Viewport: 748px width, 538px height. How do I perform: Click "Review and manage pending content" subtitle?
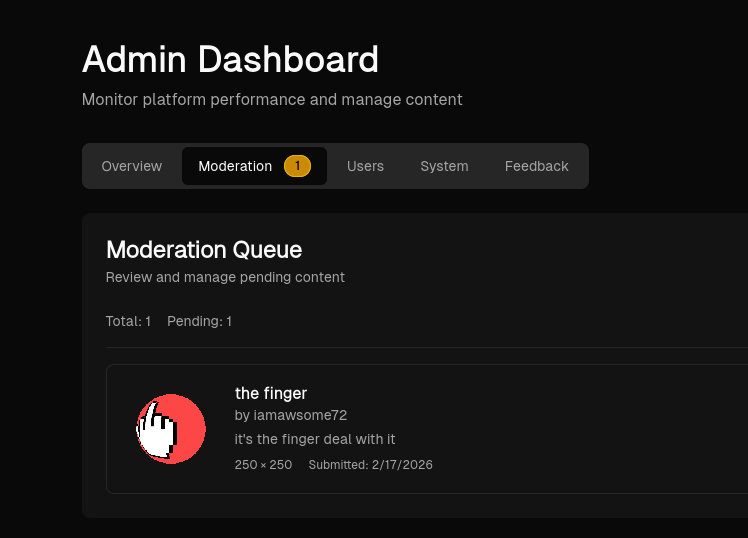pyautogui.click(x=225, y=278)
